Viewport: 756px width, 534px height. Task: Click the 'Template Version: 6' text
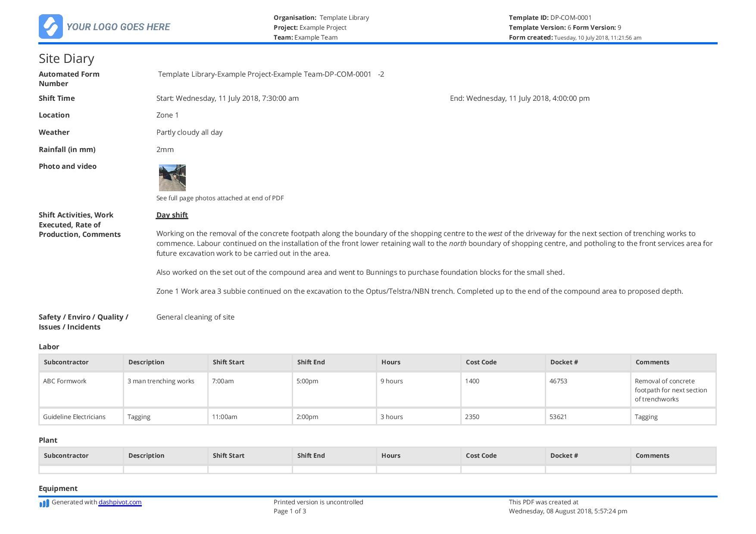coord(540,28)
